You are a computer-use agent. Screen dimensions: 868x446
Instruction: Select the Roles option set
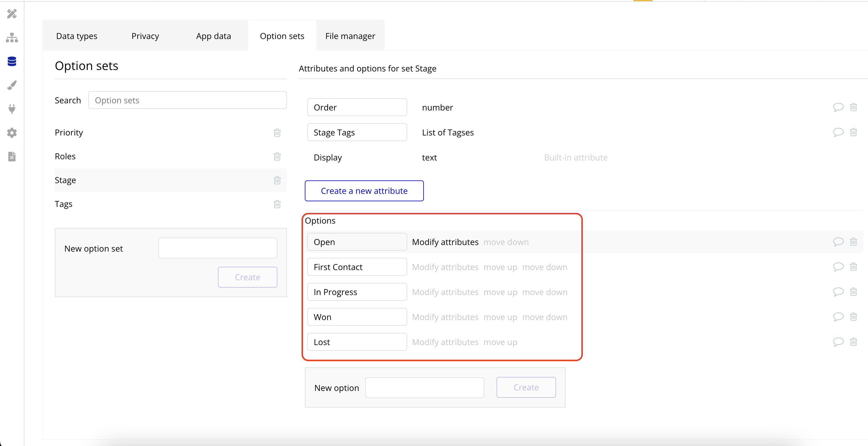click(65, 156)
